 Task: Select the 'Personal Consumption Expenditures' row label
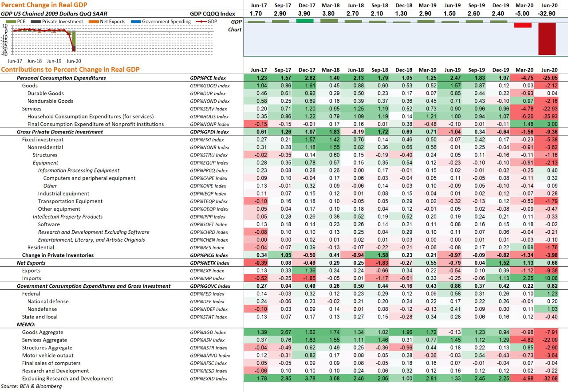pos(61,78)
